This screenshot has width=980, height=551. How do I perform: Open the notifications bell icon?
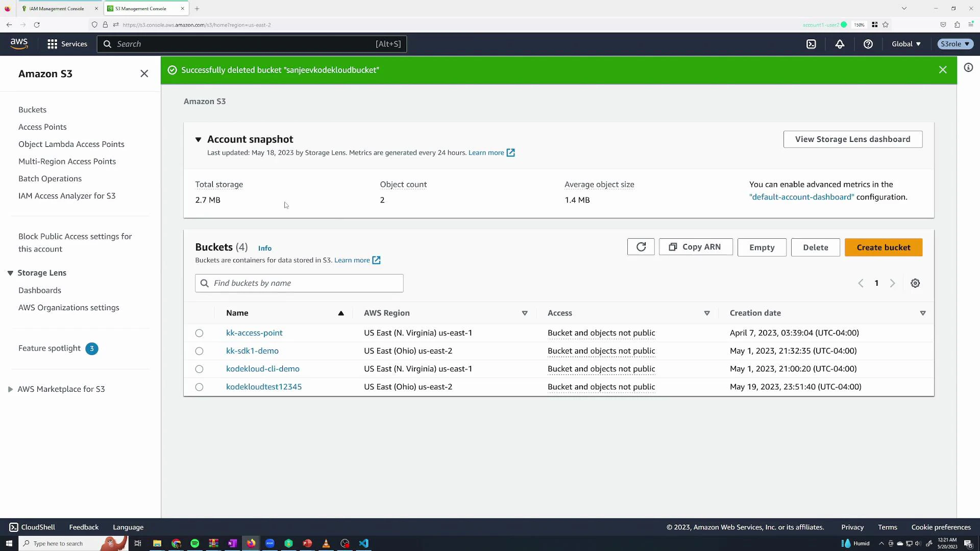click(x=840, y=44)
